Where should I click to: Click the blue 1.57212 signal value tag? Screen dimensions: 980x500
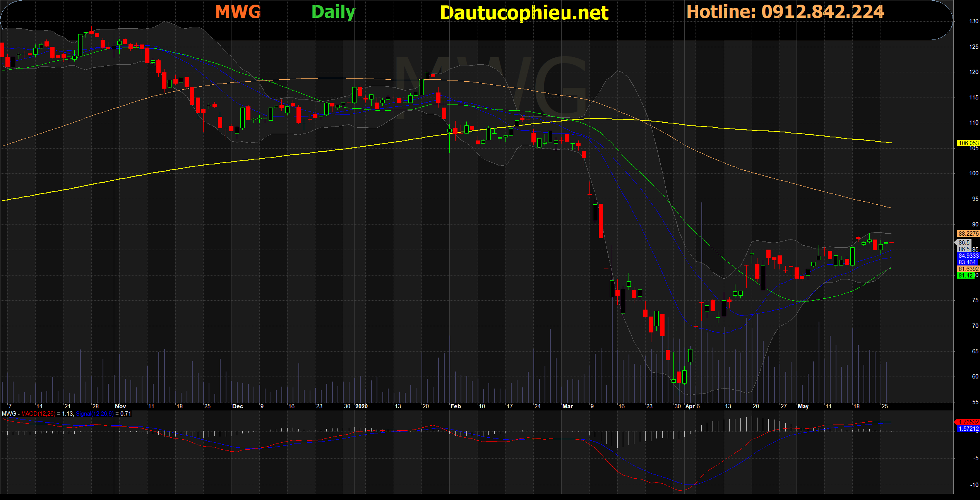tap(968, 429)
